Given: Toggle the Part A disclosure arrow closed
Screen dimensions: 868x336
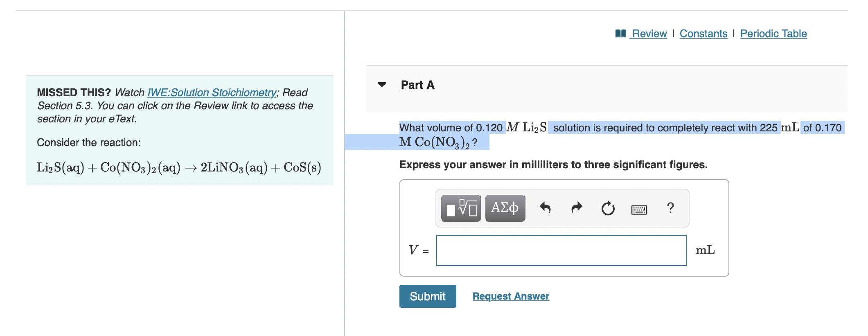Looking at the screenshot, I should [x=381, y=85].
